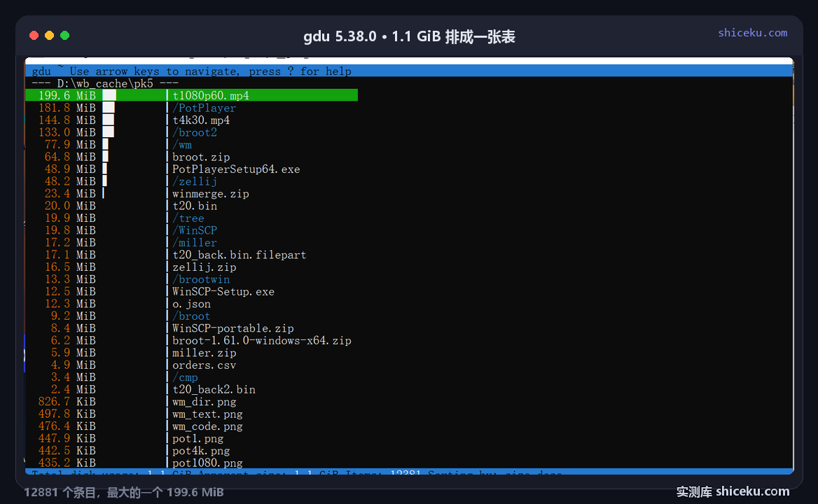Image resolution: width=818 pixels, height=504 pixels.
Task: Select winmerge.zip entry
Action: 210,193
